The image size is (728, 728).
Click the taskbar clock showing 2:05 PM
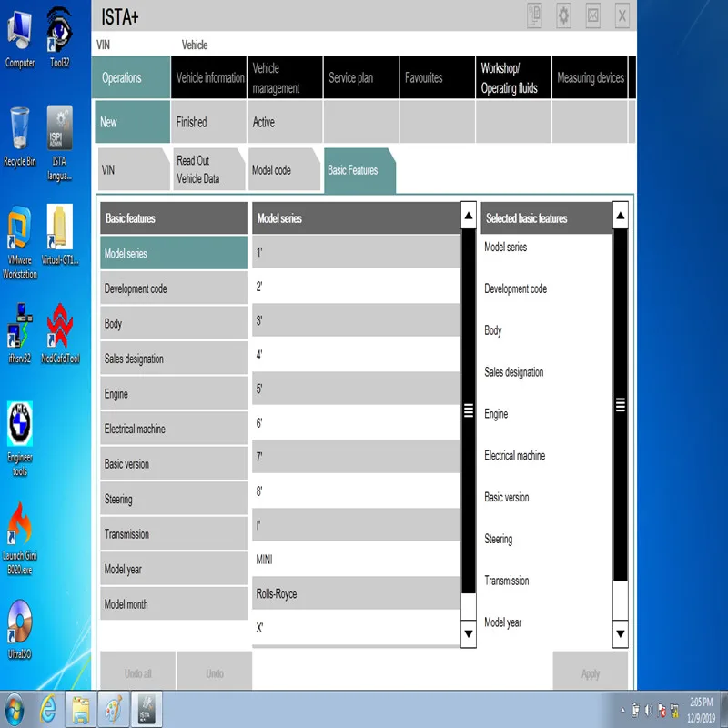(x=701, y=710)
